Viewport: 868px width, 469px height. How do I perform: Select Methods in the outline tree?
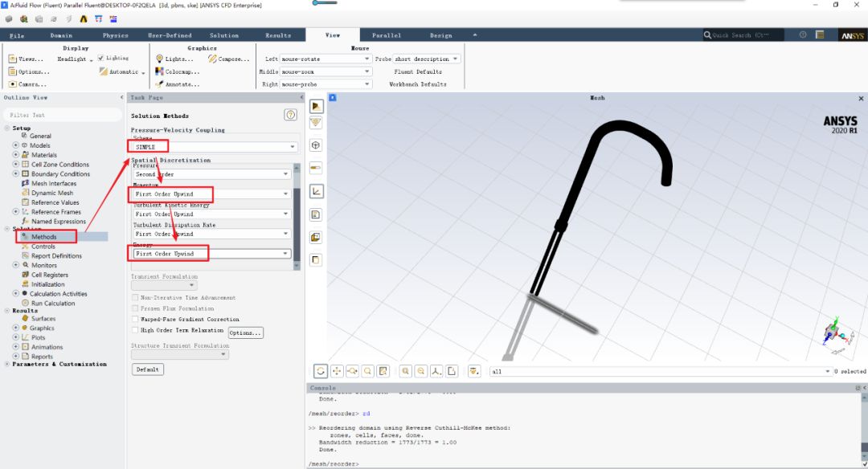pyautogui.click(x=43, y=237)
